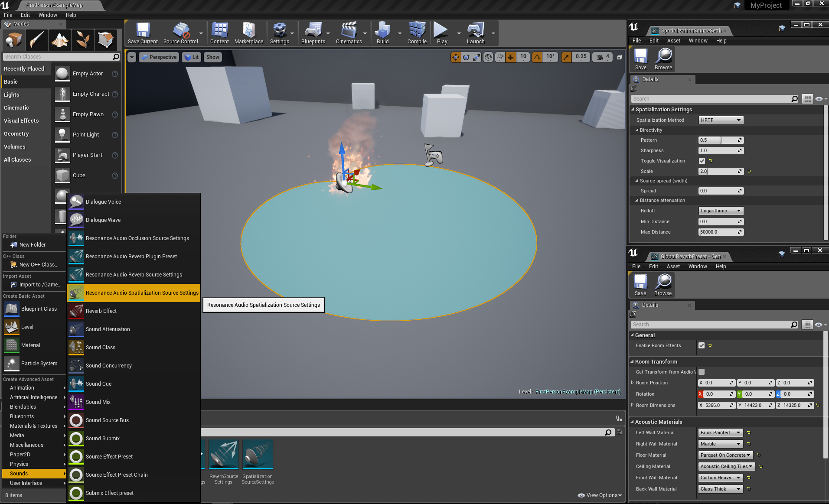Click Perspective viewport button
The image size is (829, 504).
coord(159,57)
